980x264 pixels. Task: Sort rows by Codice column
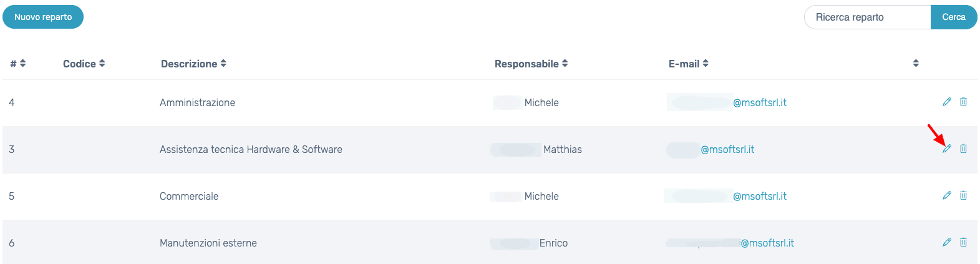84,64
